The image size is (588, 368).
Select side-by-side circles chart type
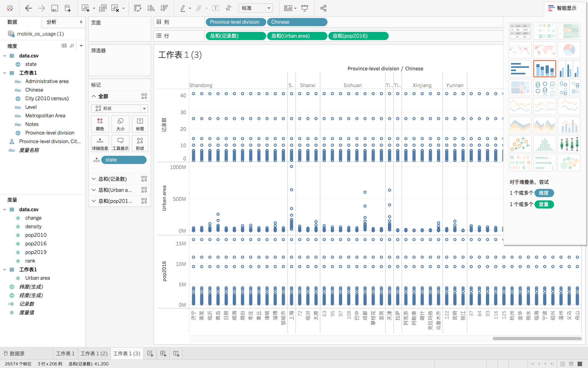click(569, 88)
